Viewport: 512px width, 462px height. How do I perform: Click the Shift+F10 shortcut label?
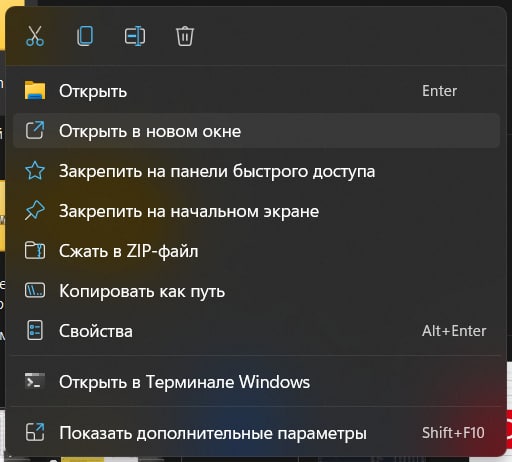(x=453, y=433)
